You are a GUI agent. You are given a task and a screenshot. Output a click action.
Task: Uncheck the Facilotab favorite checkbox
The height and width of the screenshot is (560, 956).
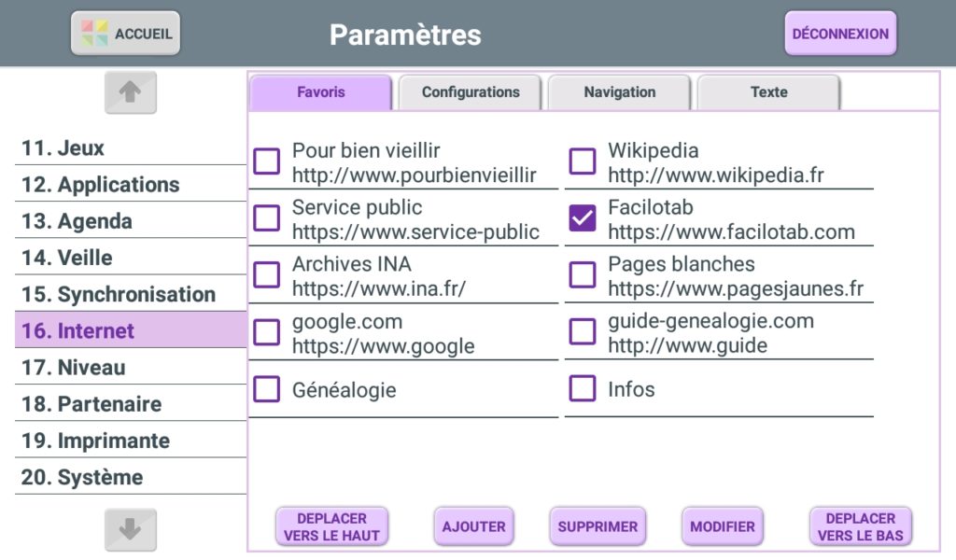click(x=583, y=218)
